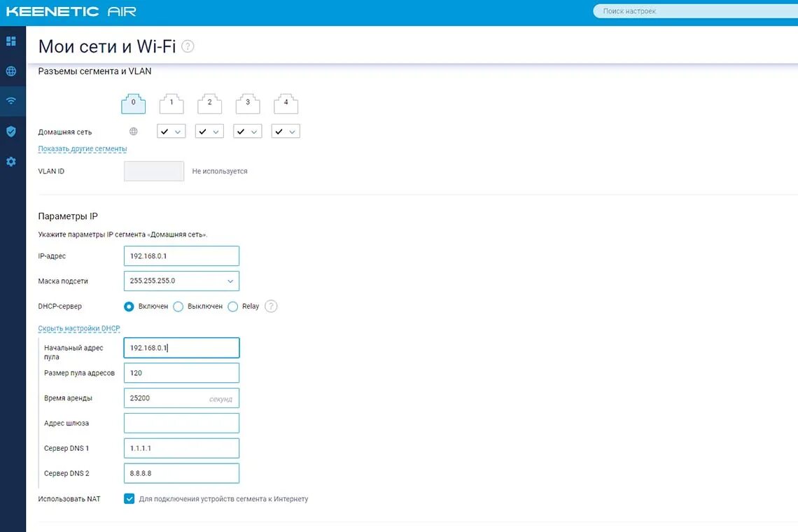Click the port 0 connector icon
The image size is (798, 532).
(x=133, y=104)
